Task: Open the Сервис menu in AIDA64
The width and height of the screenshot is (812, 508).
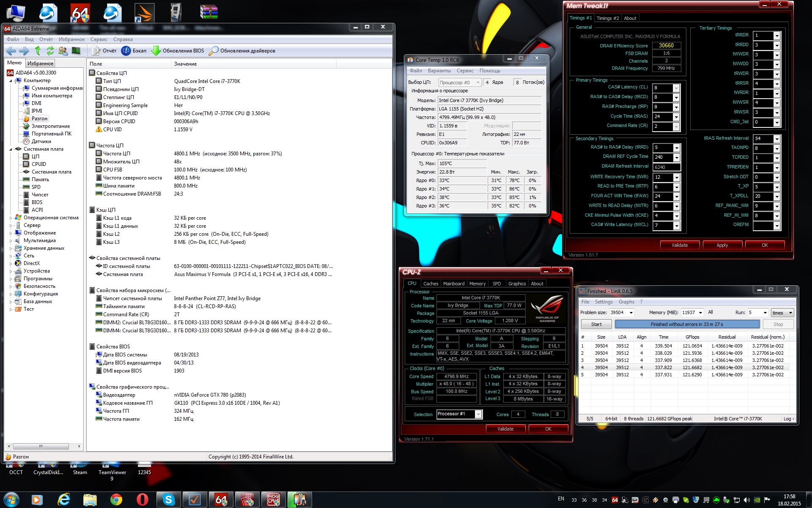Action: 99,39
